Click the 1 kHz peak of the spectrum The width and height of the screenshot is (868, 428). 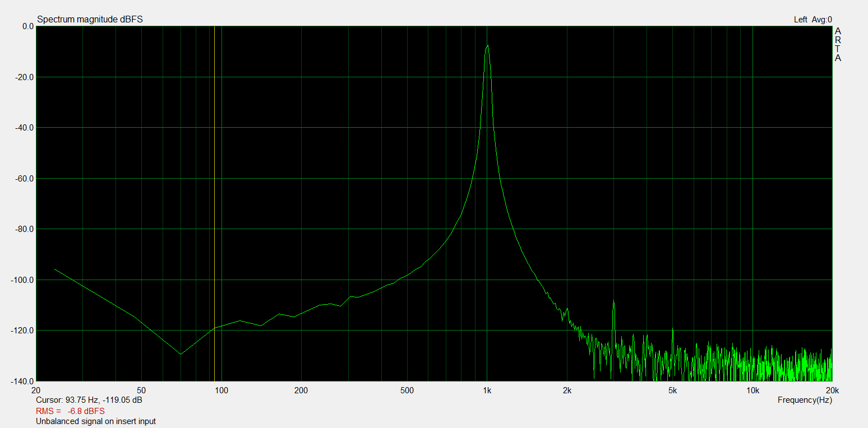point(487,46)
